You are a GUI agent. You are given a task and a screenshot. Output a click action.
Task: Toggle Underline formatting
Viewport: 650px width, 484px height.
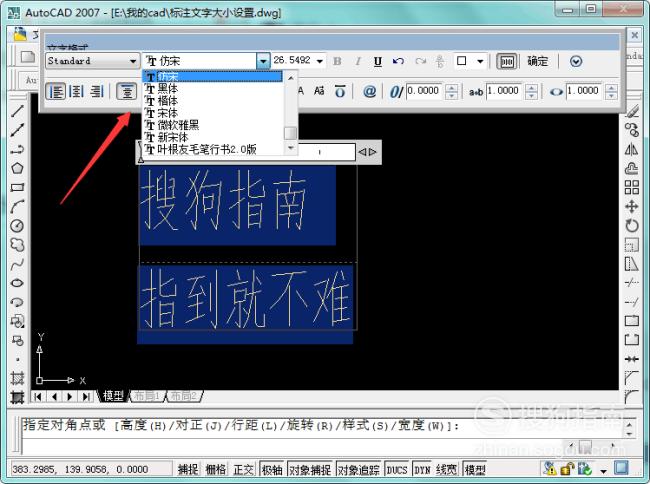[x=378, y=61]
